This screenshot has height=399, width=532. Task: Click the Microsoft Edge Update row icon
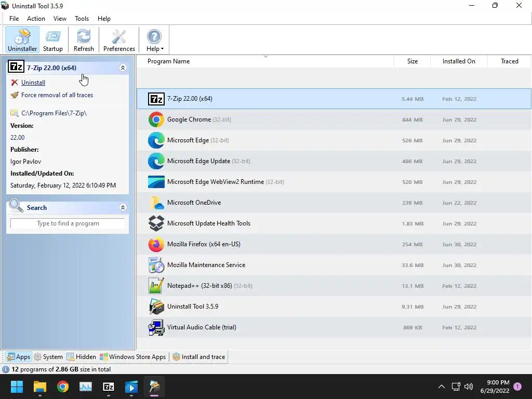click(156, 161)
